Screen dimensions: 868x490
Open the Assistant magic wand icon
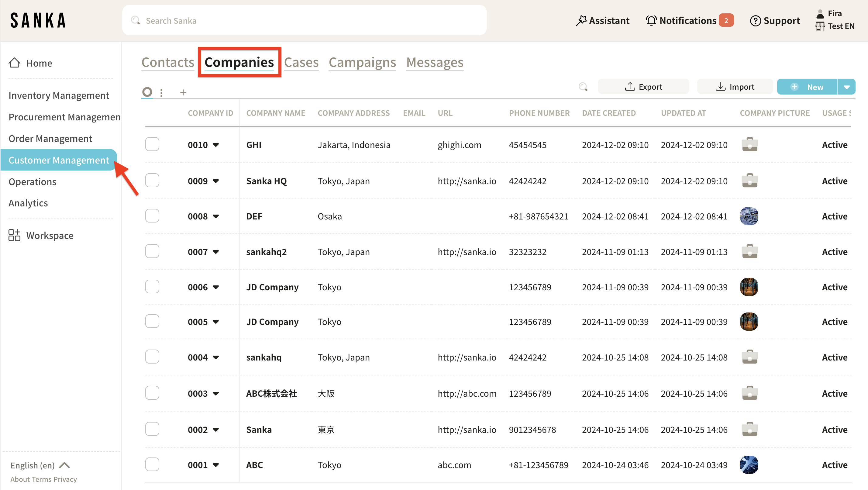[x=580, y=21]
